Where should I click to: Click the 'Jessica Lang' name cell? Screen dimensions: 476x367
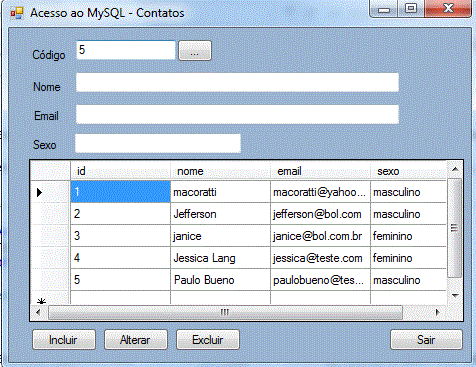pos(220,258)
